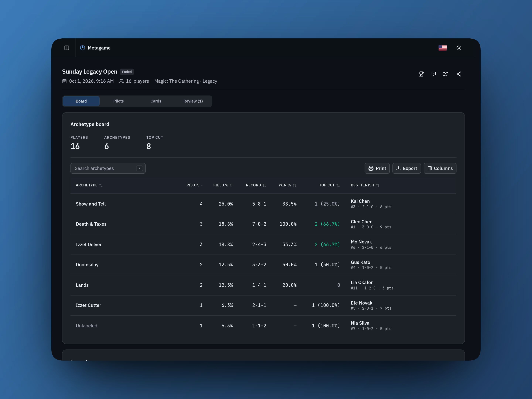This screenshot has width=532, height=399.
Task: Open standings via the trophy icon
Action: click(x=421, y=74)
